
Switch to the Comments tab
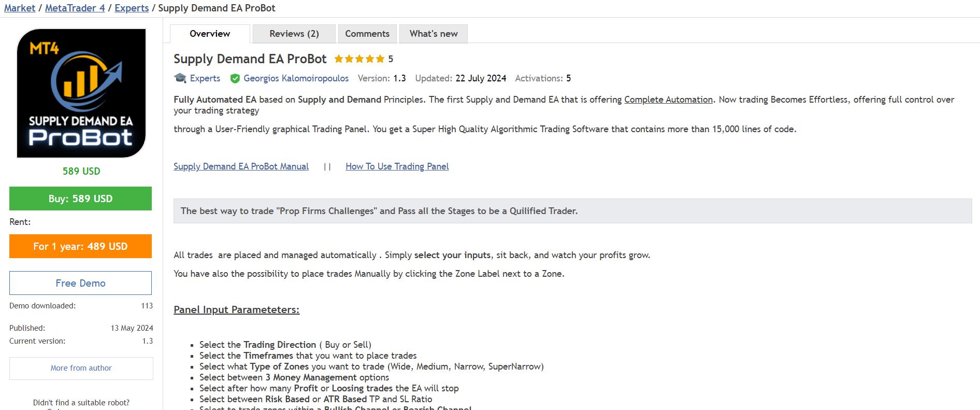point(367,34)
